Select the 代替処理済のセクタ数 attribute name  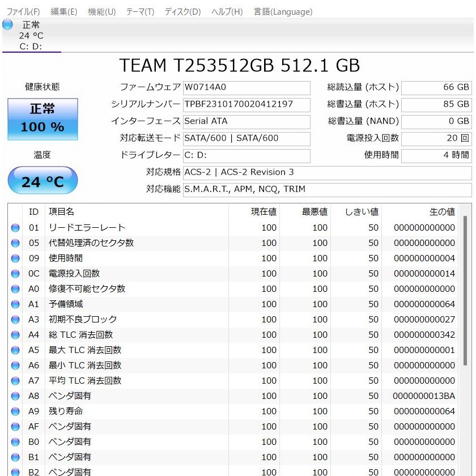[91, 243]
